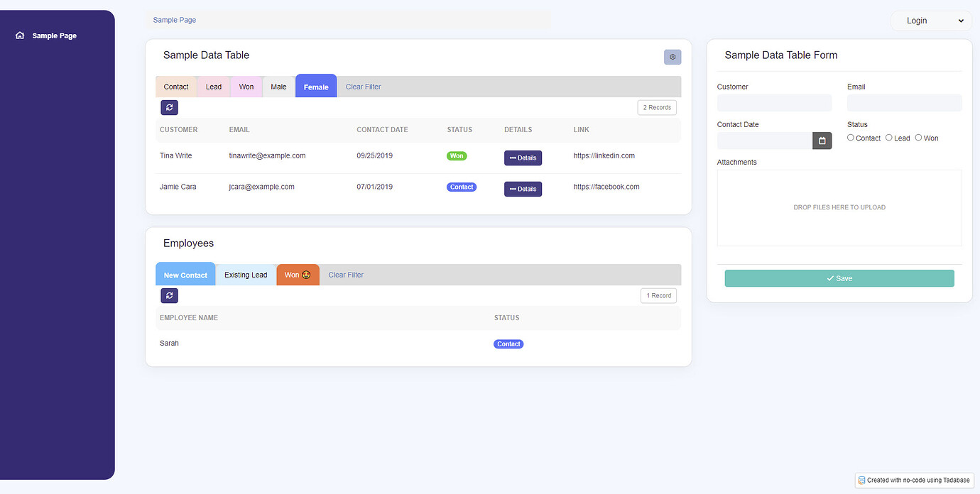Sort by the Contact Date column header
The image size is (980, 494).
click(382, 130)
